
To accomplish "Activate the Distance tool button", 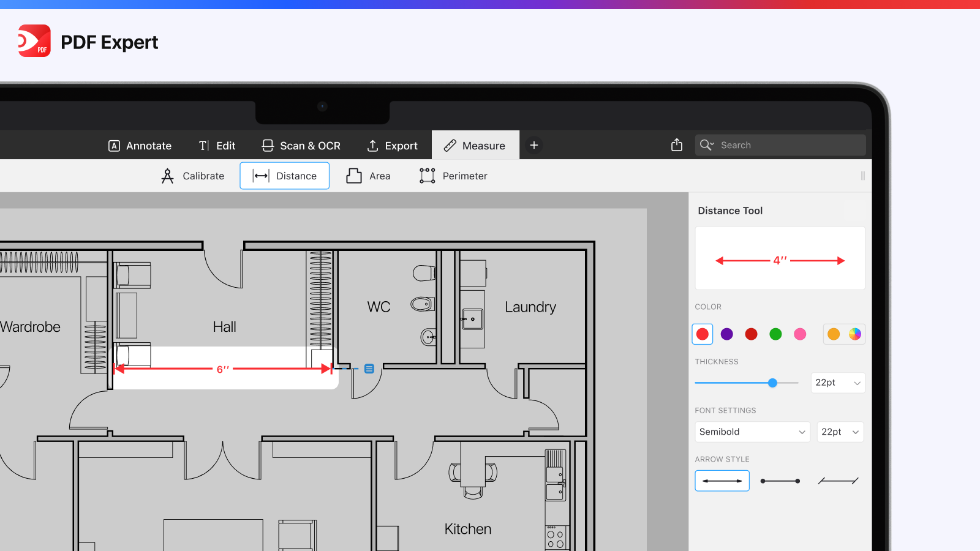I will point(285,176).
